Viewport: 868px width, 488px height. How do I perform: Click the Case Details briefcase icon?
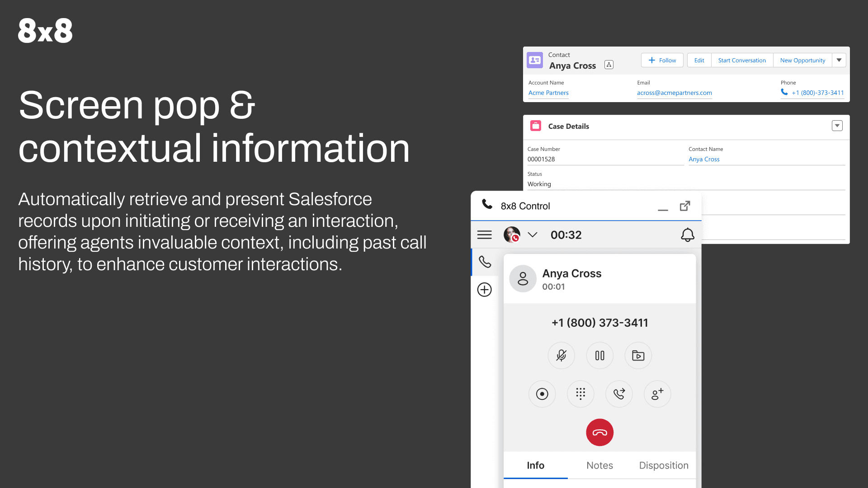(x=536, y=126)
